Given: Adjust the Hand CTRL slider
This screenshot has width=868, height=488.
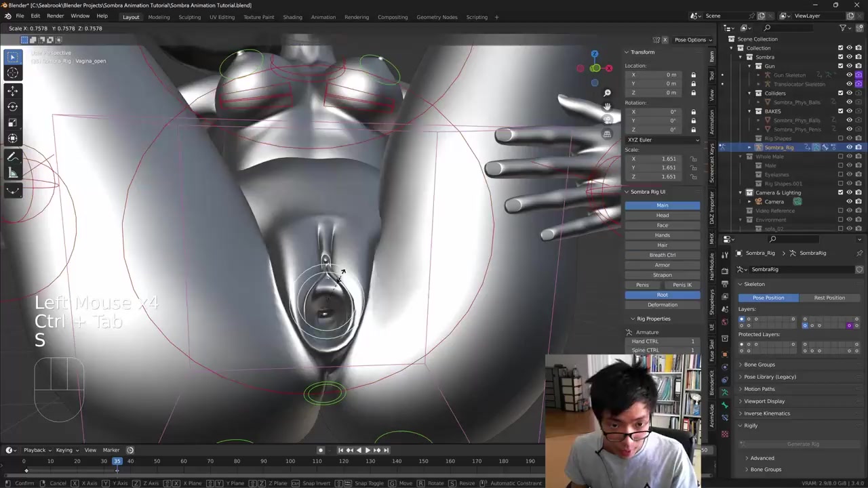Looking at the screenshot, I should point(663,342).
